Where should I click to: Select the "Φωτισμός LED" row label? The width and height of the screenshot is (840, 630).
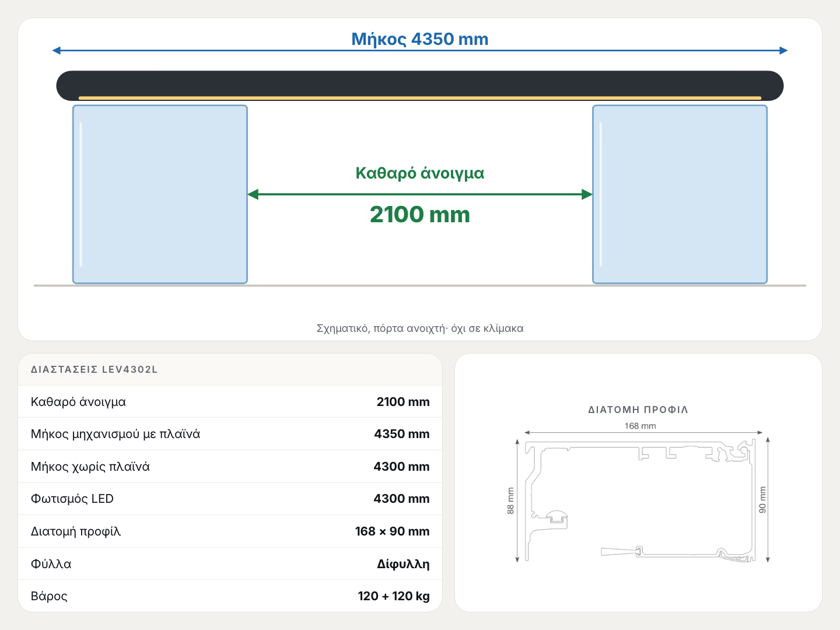pos(72,499)
